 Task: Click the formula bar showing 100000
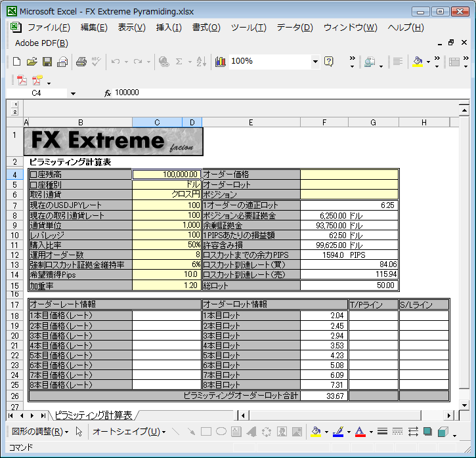[x=290, y=93]
